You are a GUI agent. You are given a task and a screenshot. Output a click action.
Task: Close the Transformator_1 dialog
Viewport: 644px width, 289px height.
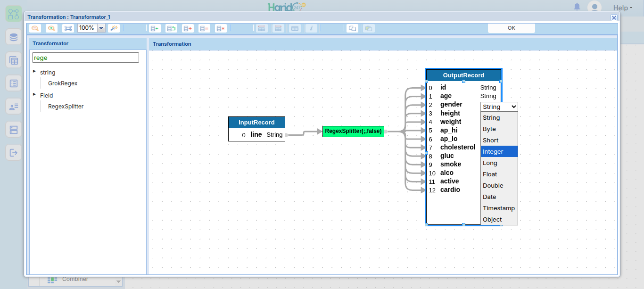coord(614,17)
